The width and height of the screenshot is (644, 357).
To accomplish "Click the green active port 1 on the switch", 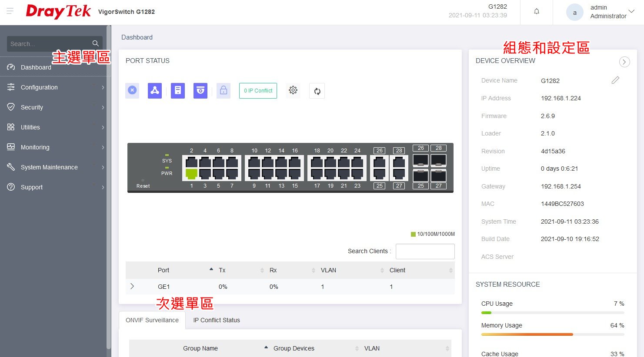I will point(191,174).
